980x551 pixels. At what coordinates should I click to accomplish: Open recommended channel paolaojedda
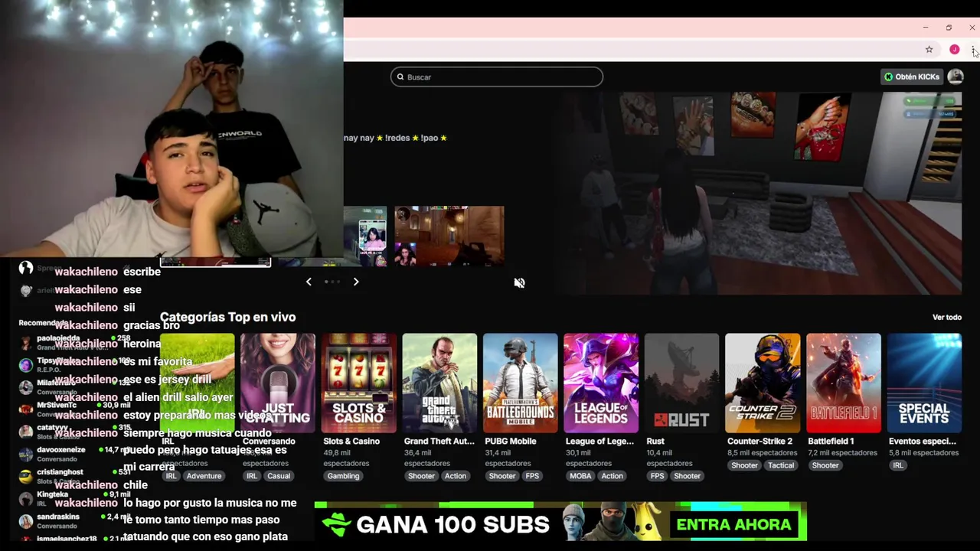click(75, 342)
